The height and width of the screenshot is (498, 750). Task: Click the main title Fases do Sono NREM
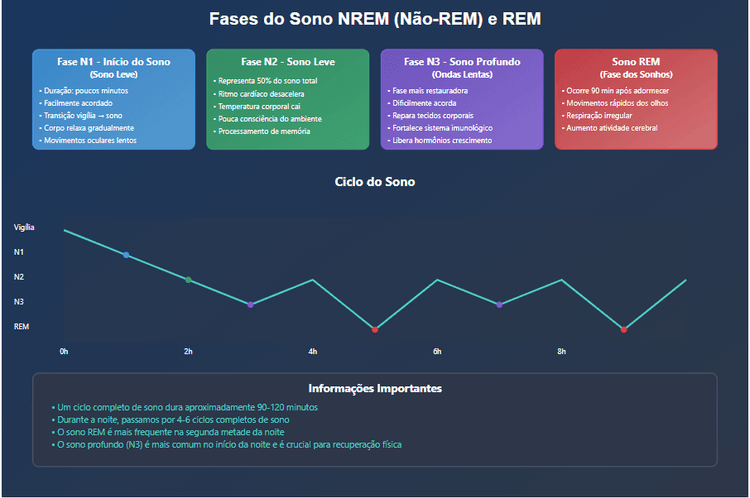coord(374,19)
